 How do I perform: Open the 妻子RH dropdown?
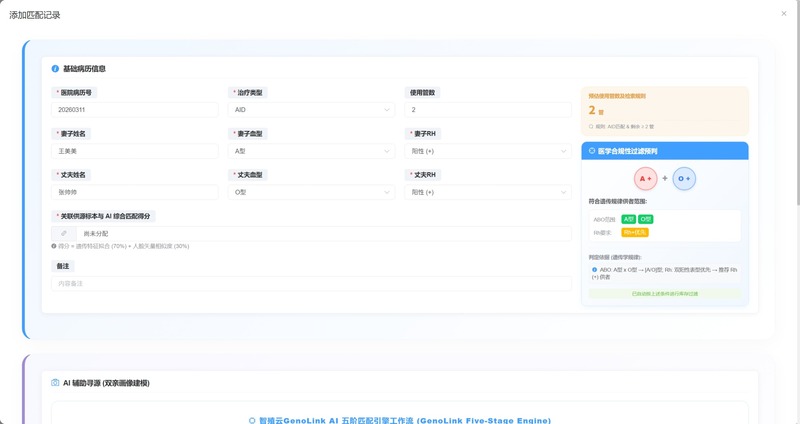click(x=488, y=151)
